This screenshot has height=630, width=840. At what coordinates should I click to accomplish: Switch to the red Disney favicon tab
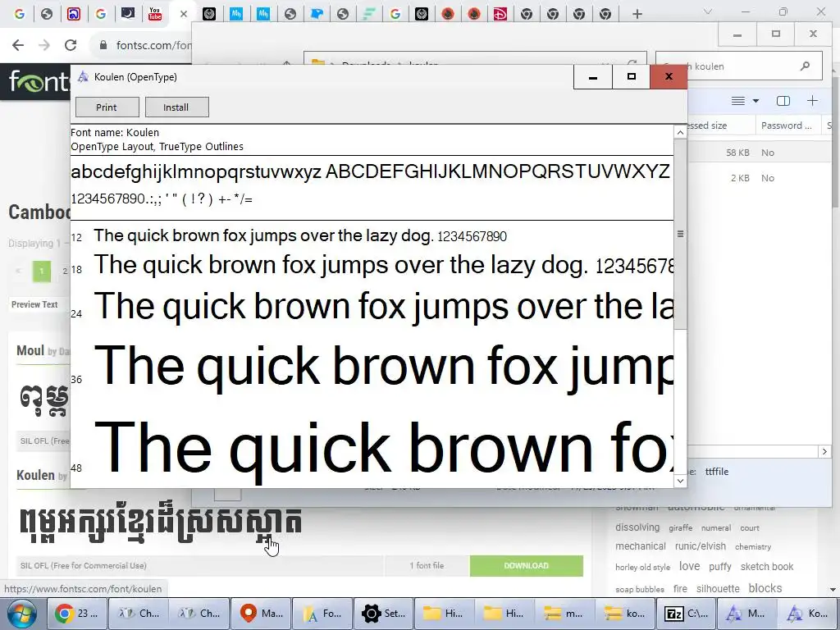(500, 14)
